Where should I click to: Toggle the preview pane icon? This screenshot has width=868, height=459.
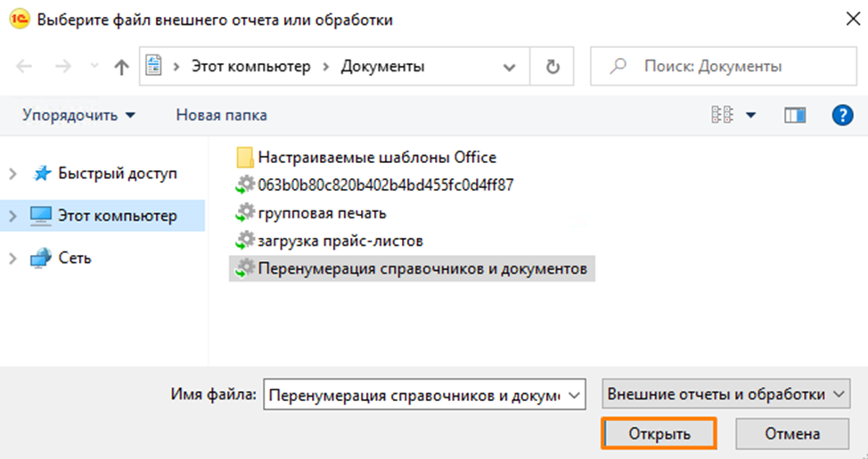coord(794,115)
